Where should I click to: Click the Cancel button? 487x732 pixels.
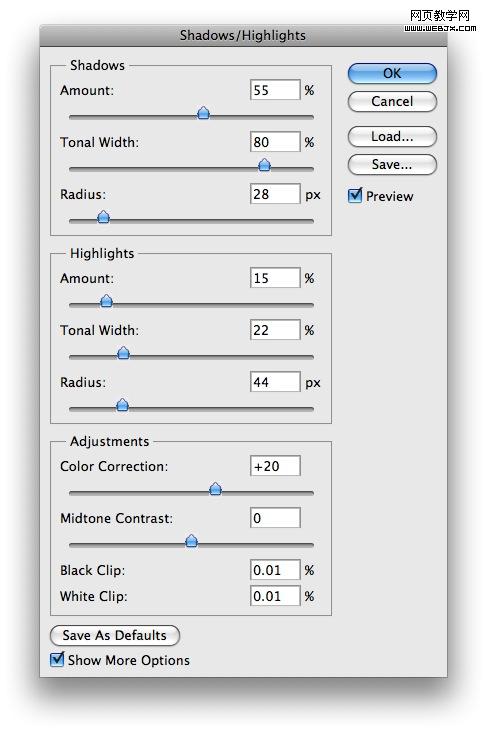coord(392,101)
